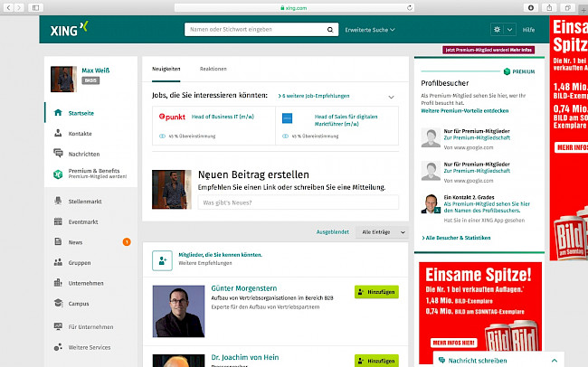Open the Alle Einträge filter dropdown
Image resolution: width=588 pixels, height=367 pixels.
pos(381,232)
